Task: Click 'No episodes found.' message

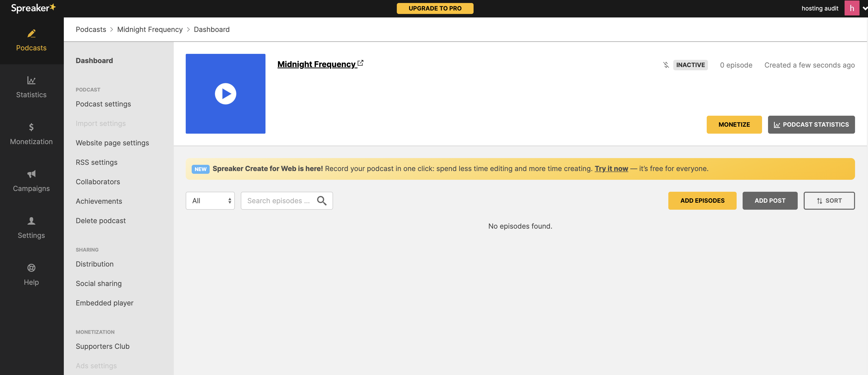Action: [520, 226]
